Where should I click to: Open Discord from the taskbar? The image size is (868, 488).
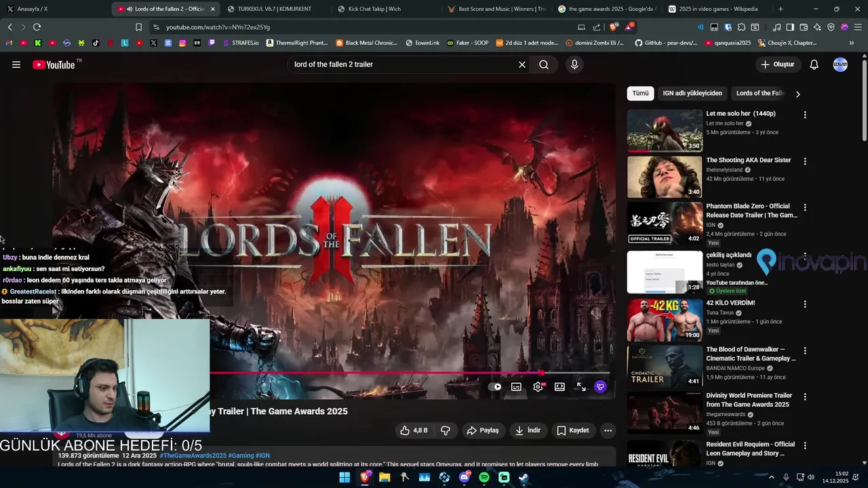[x=465, y=477]
